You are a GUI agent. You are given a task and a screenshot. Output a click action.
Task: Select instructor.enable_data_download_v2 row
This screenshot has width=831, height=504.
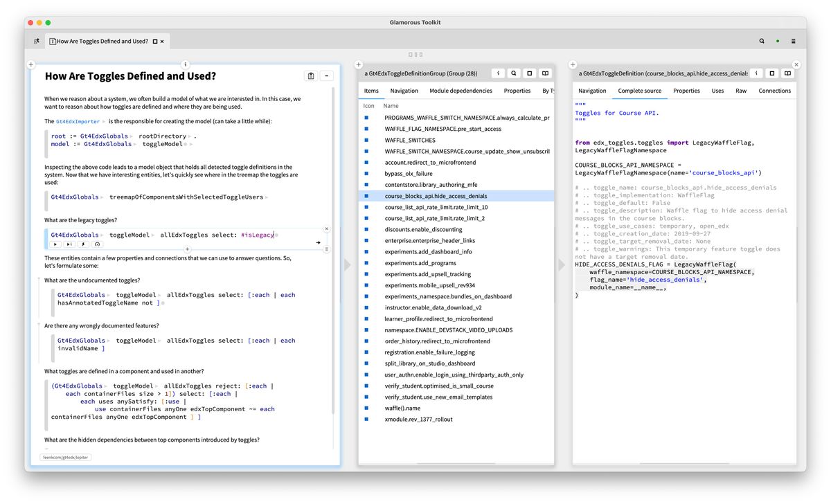tap(456, 307)
